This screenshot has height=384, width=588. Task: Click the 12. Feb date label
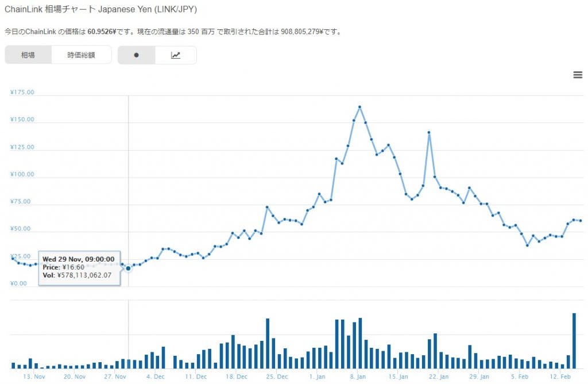(x=560, y=377)
